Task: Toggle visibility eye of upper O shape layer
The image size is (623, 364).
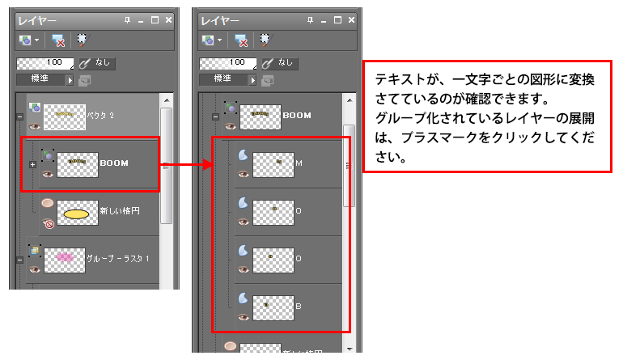Action: click(x=244, y=222)
